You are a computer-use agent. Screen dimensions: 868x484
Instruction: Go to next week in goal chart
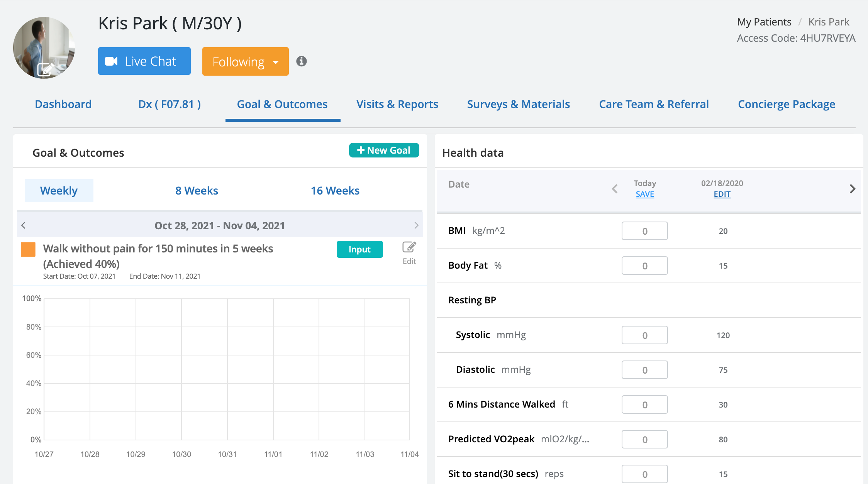tap(416, 225)
